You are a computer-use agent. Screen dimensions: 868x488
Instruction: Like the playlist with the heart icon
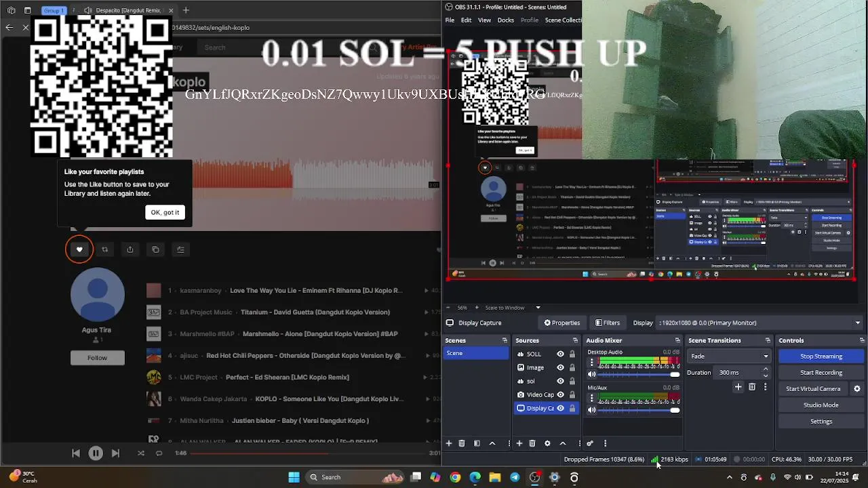pyautogui.click(x=79, y=249)
